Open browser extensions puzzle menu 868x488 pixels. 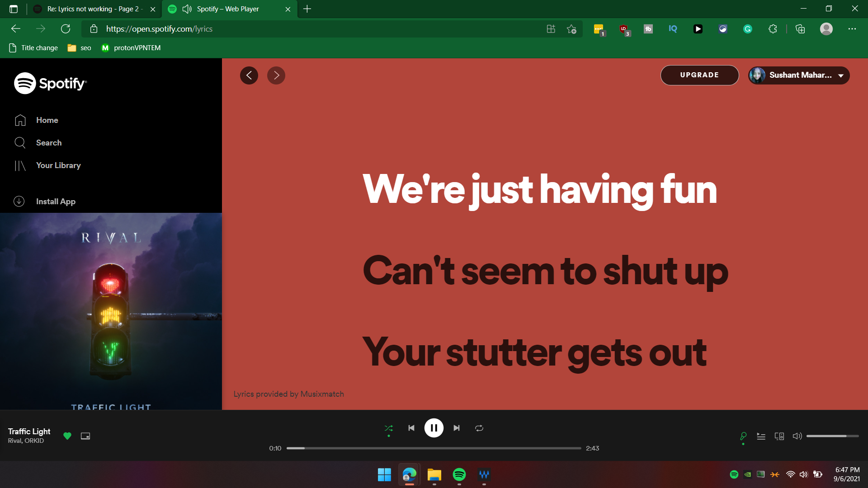(x=773, y=29)
